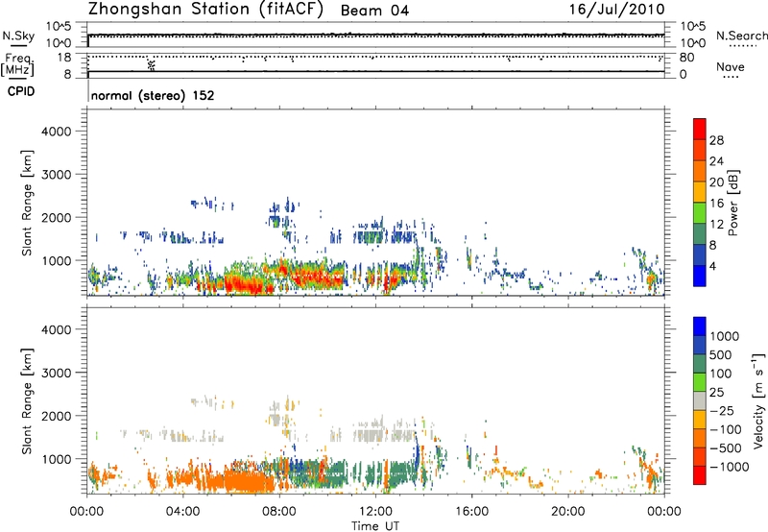Click the date '16/Jul/2010'
This screenshot has height=532, width=768.
tap(616, 10)
